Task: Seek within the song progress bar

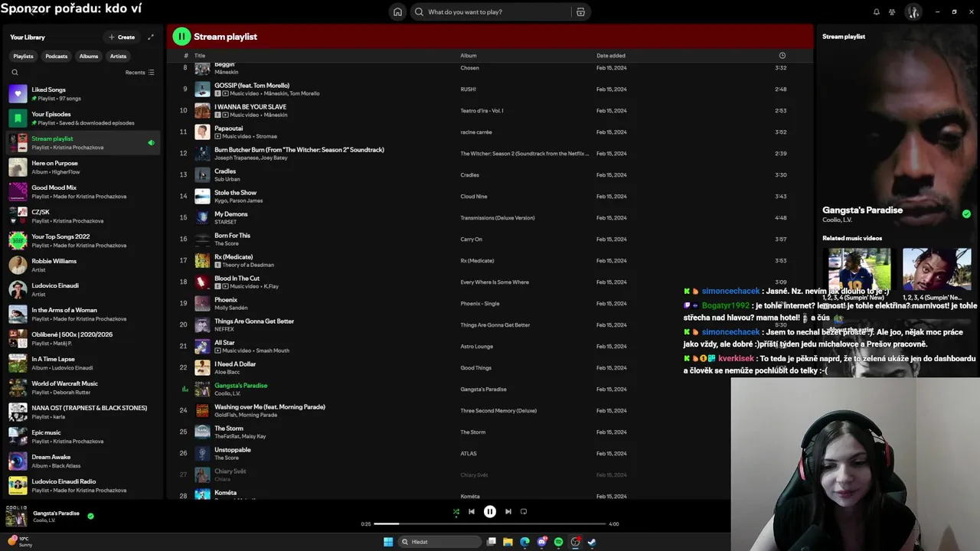Action: [x=490, y=524]
